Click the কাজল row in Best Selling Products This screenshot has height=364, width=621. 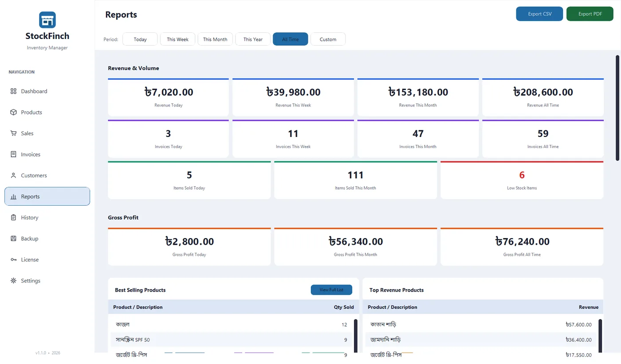tap(231, 325)
